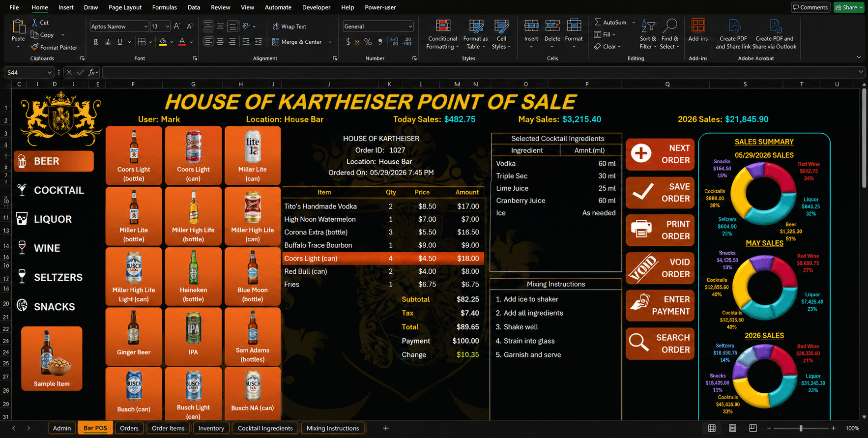Toggle Italic formatting
Image resolution: width=868 pixels, height=438 pixels.
(108, 42)
